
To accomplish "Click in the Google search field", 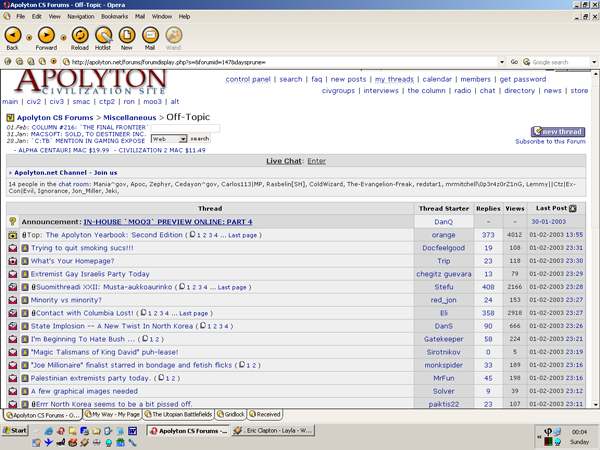I will click(x=555, y=61).
